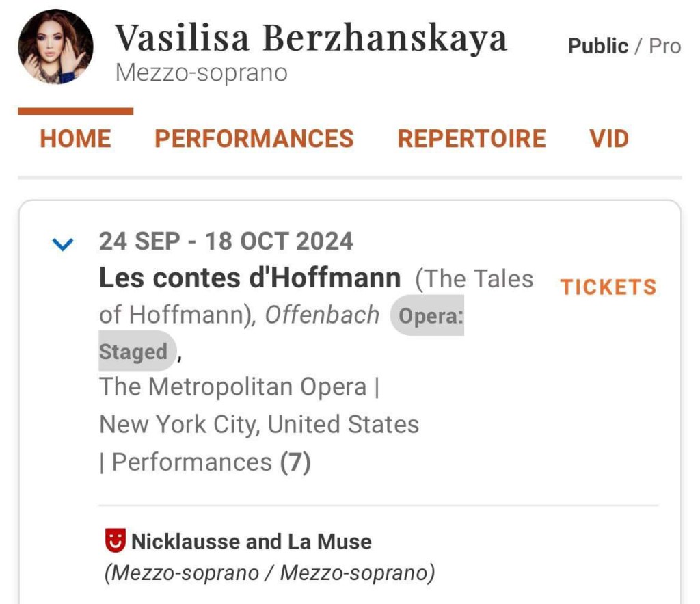700x604 pixels.
Task: Open the Les contes d'Hoffmann title
Action: tap(250, 278)
